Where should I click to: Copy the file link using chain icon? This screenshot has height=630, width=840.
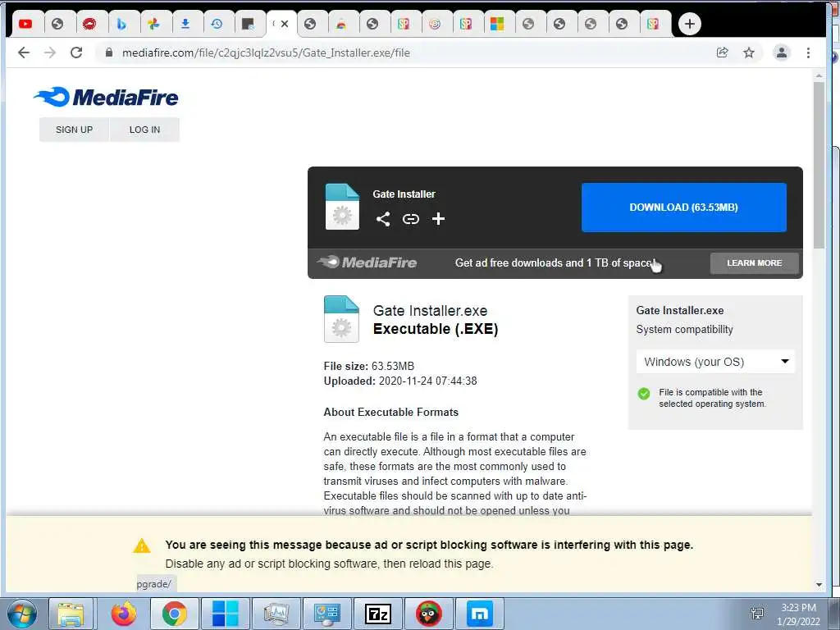[x=411, y=218]
